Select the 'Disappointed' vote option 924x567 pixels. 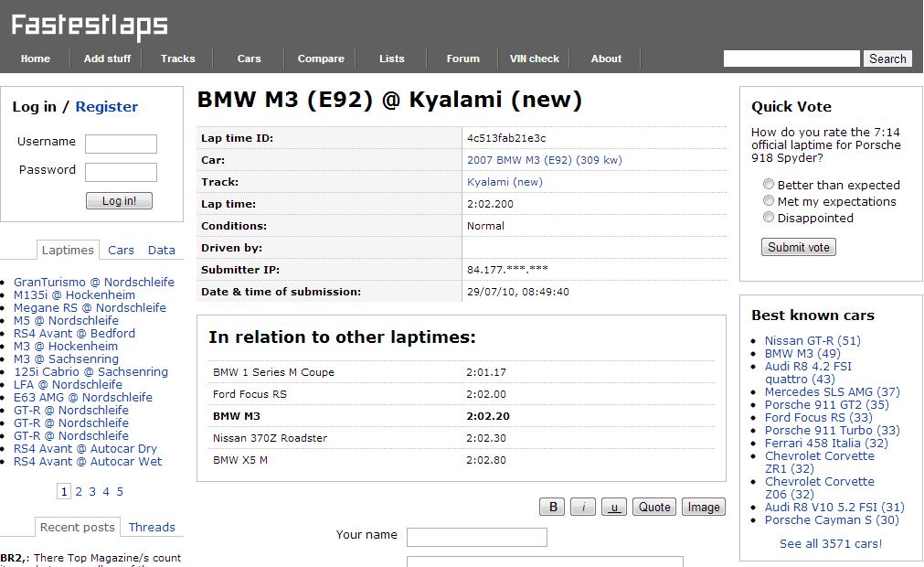[x=768, y=217]
